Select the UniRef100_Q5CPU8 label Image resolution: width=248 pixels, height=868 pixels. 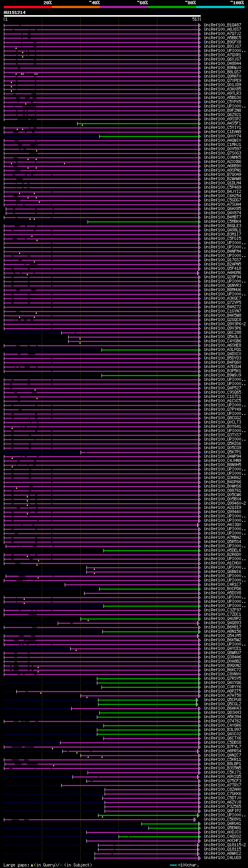click(x=222, y=700)
